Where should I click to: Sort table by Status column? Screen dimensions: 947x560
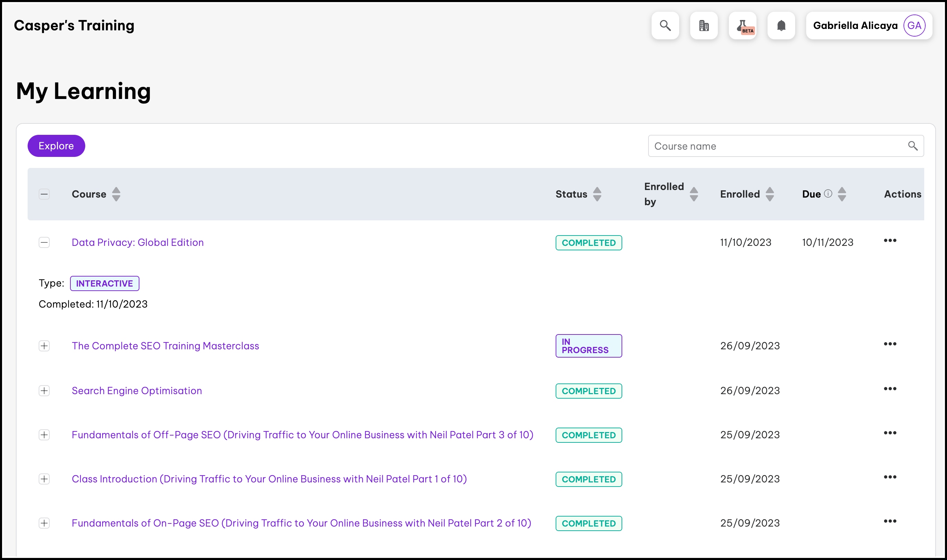coord(597,194)
